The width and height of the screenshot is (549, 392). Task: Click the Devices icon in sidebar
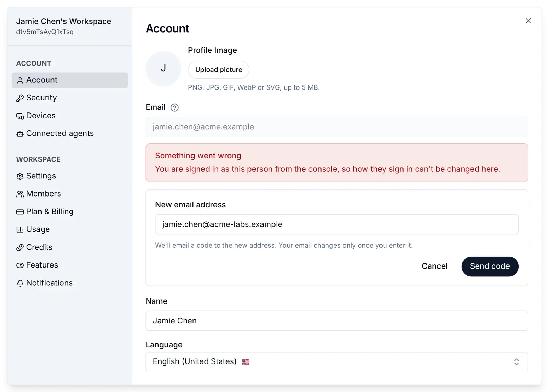20,116
